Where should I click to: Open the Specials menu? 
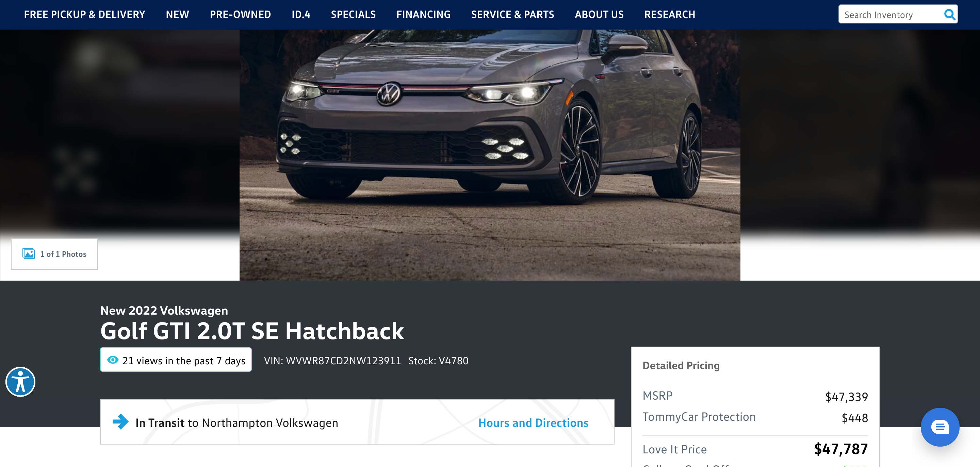[353, 14]
